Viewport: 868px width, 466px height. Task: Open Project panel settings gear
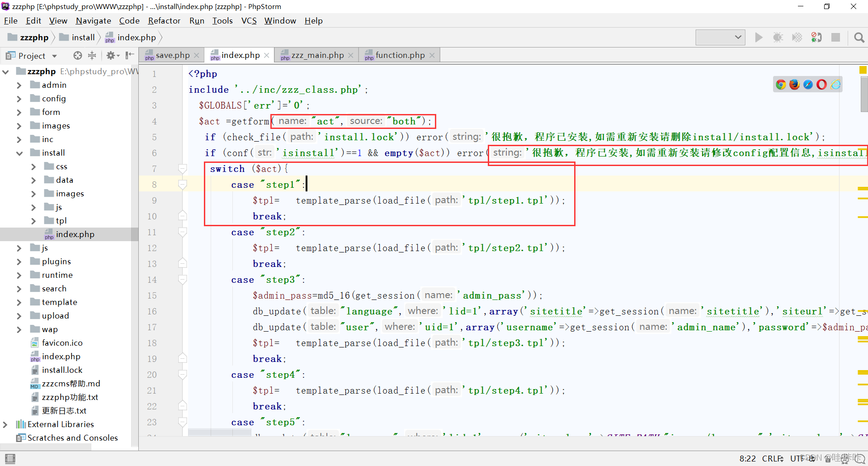113,55
